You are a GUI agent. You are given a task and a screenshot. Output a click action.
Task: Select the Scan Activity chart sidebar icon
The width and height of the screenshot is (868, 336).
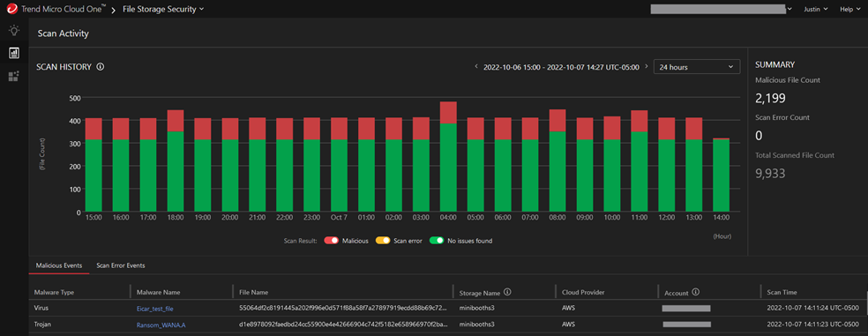click(14, 53)
